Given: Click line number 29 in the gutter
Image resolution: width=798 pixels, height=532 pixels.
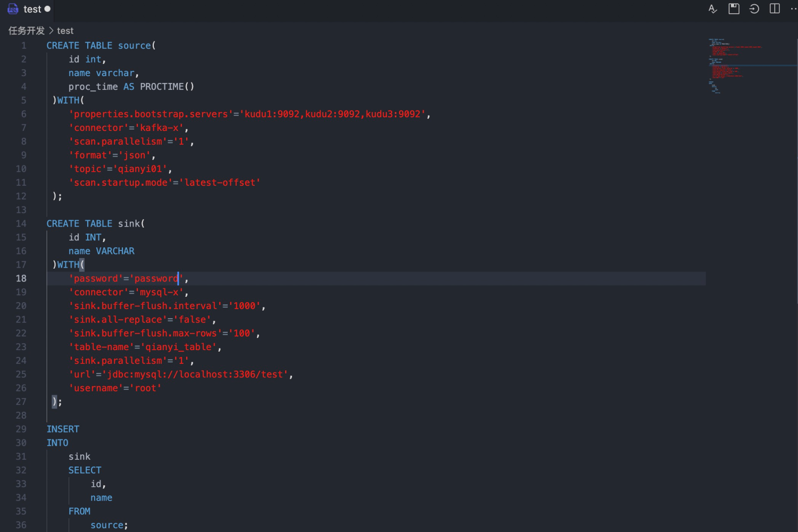Looking at the screenshot, I should tap(21, 429).
